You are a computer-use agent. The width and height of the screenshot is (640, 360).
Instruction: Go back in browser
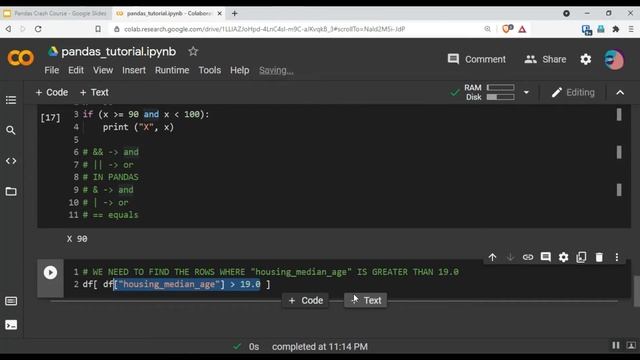[8, 29]
